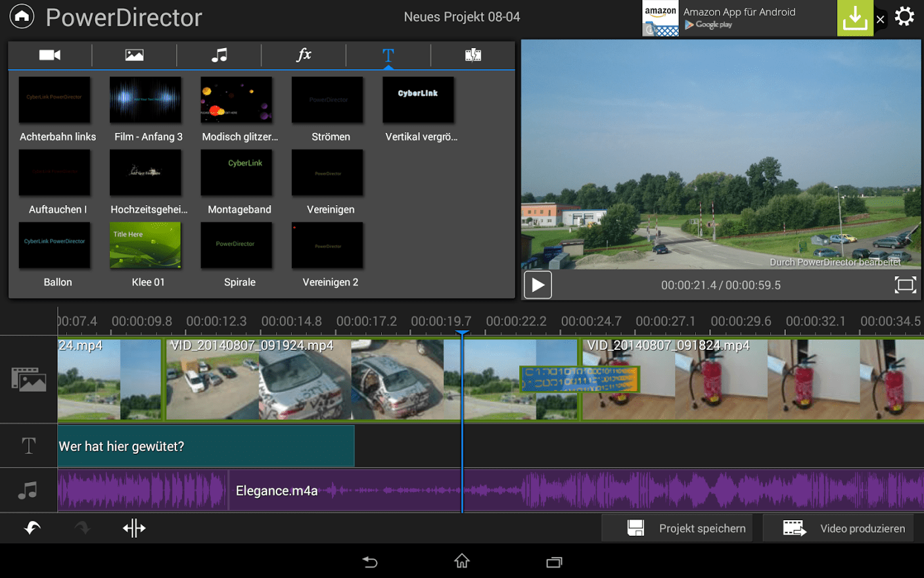Select the Strömen title template
This screenshot has height=578, width=924.
pyautogui.click(x=327, y=100)
